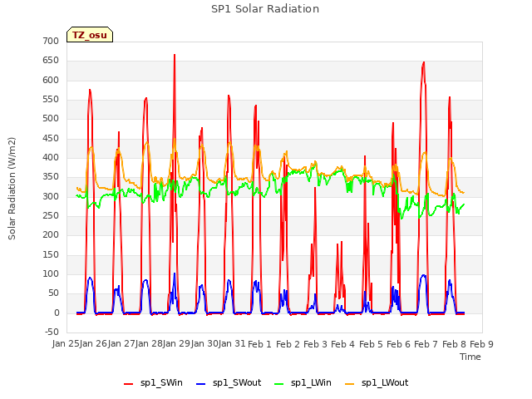
Task: Click the Feb 3 x-axis date label
Action: point(315,344)
